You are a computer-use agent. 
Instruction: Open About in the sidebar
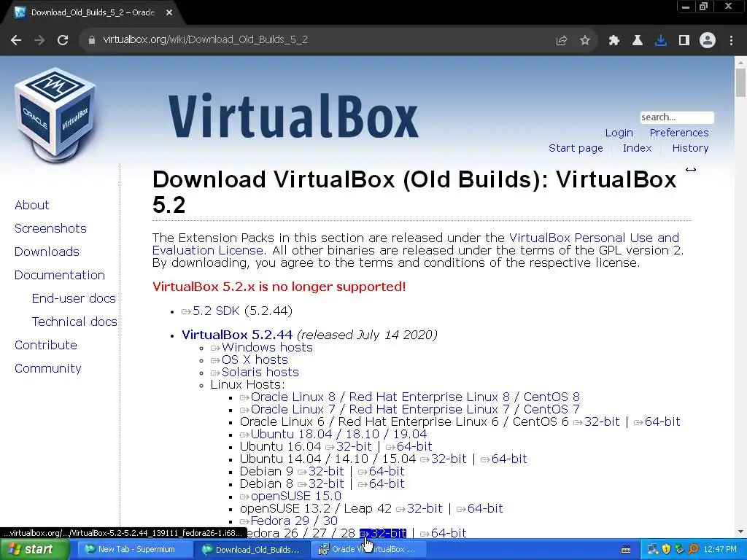32,205
